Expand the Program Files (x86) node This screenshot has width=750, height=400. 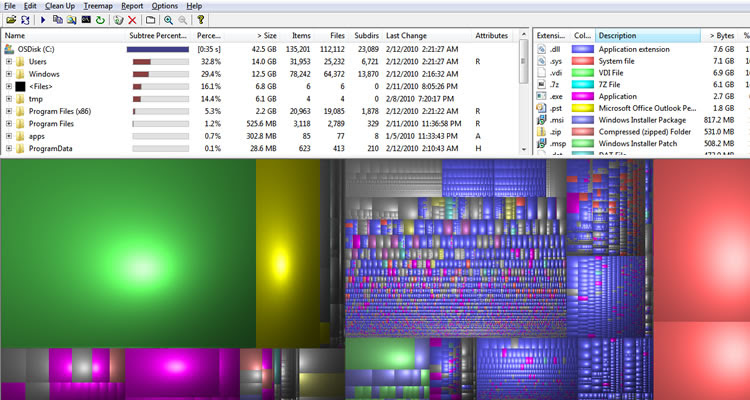[x=9, y=111]
